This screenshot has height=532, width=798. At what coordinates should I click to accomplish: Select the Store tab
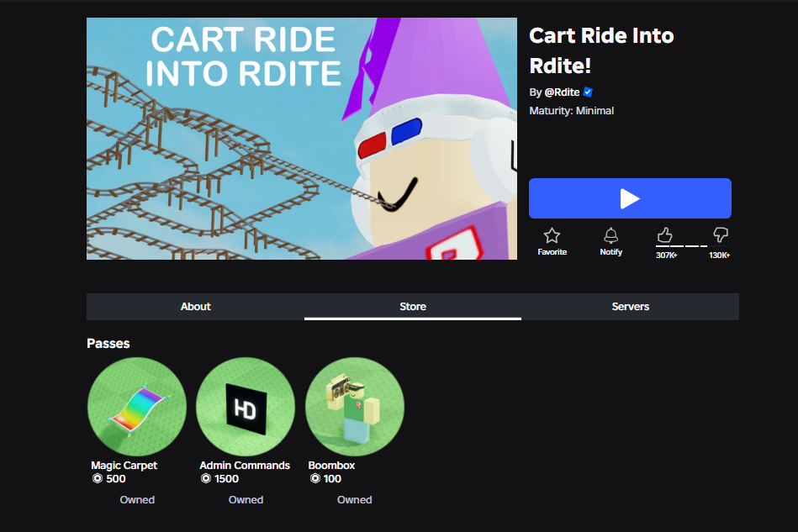pyautogui.click(x=413, y=307)
